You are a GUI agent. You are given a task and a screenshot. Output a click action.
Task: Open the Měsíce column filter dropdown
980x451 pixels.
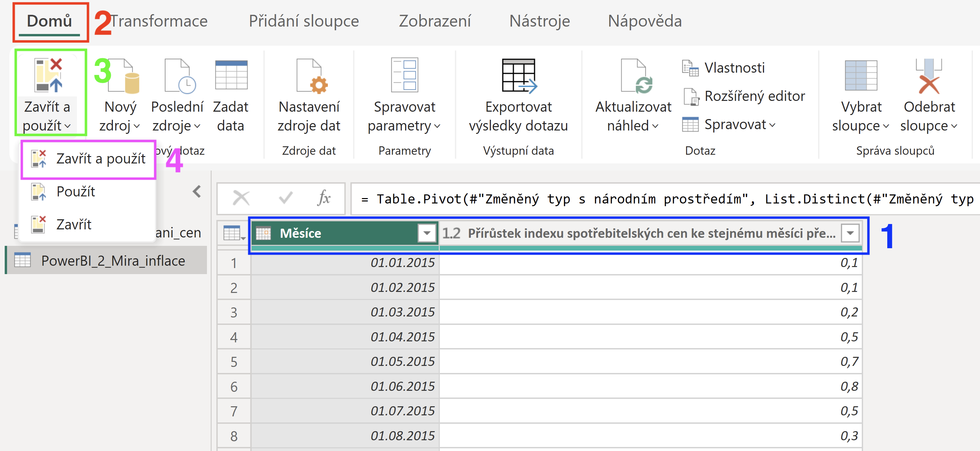(427, 233)
